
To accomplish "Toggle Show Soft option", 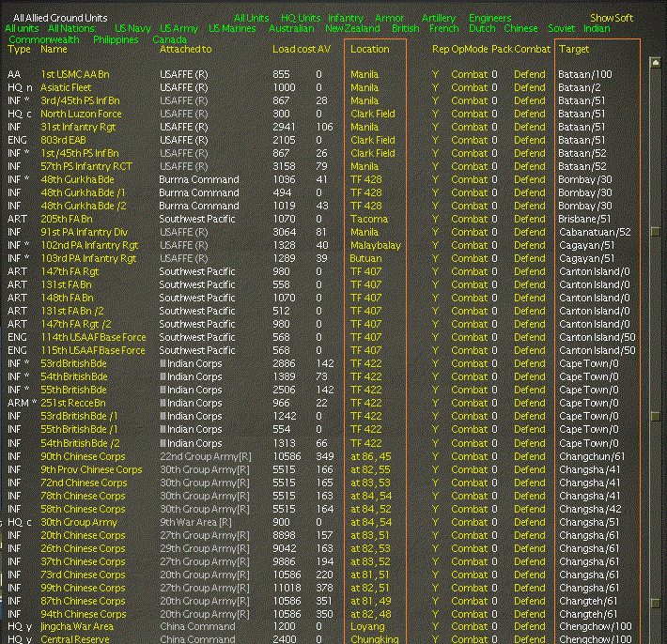I will click(x=612, y=18).
